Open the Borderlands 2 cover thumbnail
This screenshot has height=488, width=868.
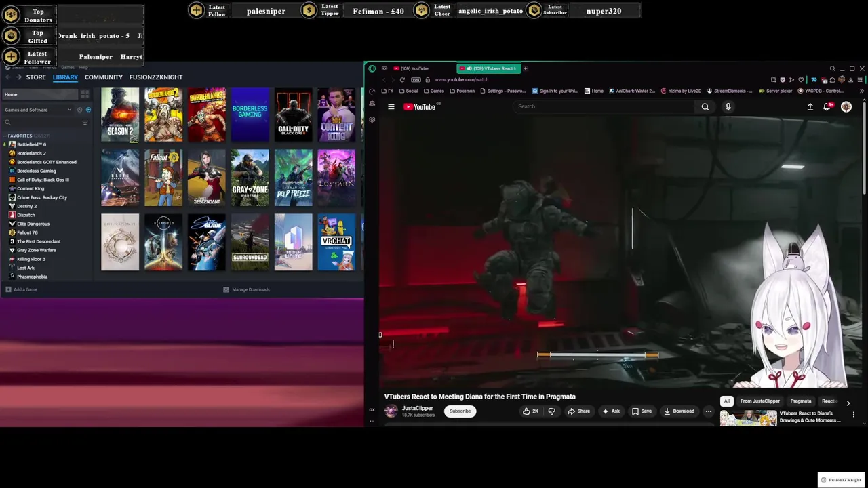pyautogui.click(x=163, y=115)
